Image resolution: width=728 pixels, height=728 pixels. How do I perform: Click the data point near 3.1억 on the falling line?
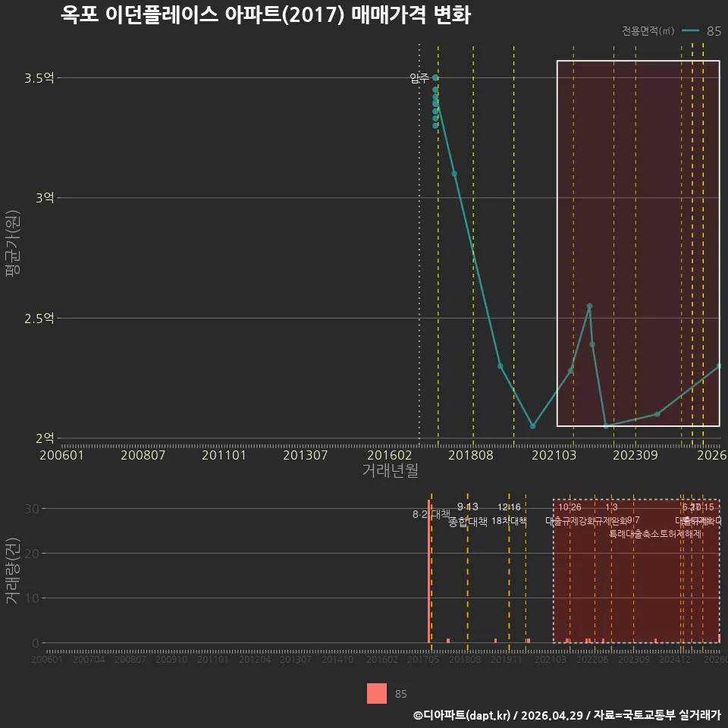click(454, 174)
